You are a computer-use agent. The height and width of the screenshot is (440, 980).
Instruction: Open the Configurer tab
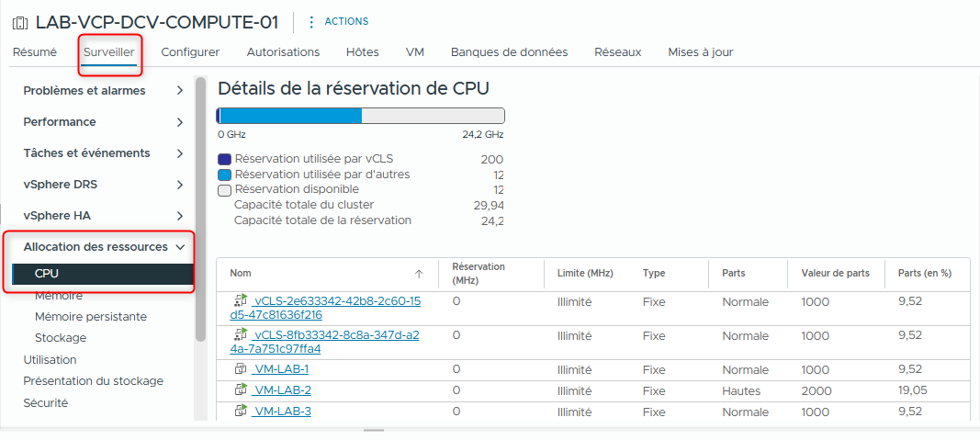coord(190,52)
